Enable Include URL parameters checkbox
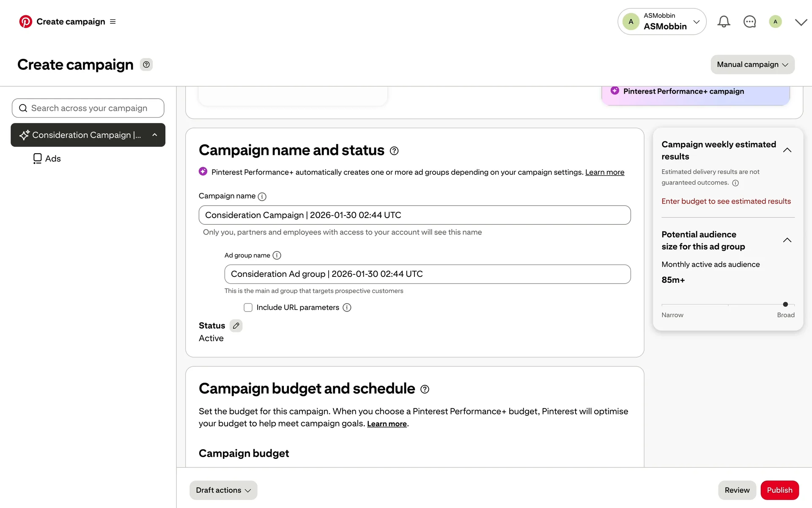 pyautogui.click(x=248, y=307)
